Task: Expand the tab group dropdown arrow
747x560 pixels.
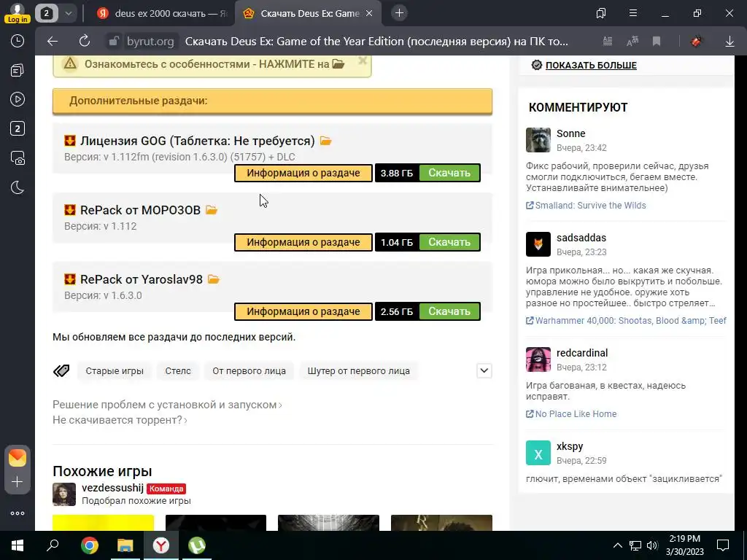Action: click(68, 13)
